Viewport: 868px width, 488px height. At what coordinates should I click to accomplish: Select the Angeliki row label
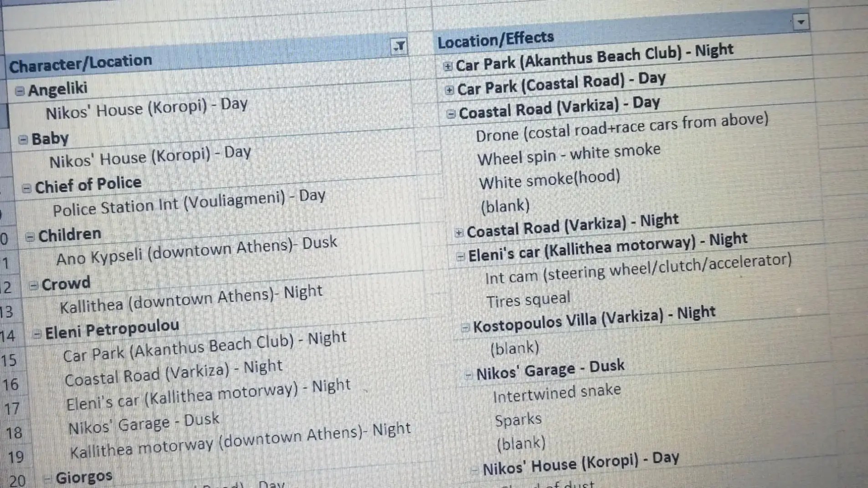click(x=58, y=89)
